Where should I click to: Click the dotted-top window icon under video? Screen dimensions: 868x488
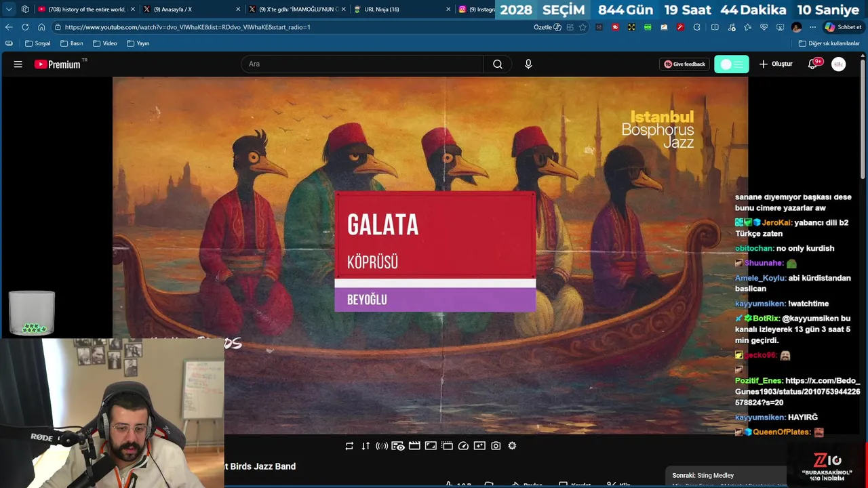click(447, 446)
